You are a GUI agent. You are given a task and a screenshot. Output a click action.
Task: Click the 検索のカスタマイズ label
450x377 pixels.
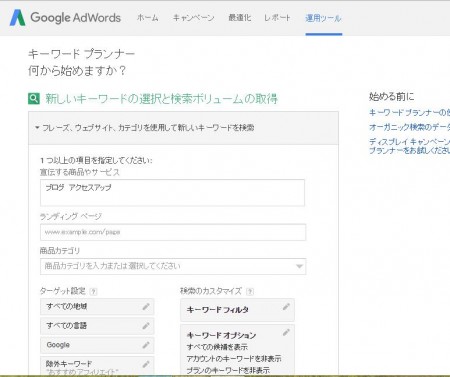211,291
